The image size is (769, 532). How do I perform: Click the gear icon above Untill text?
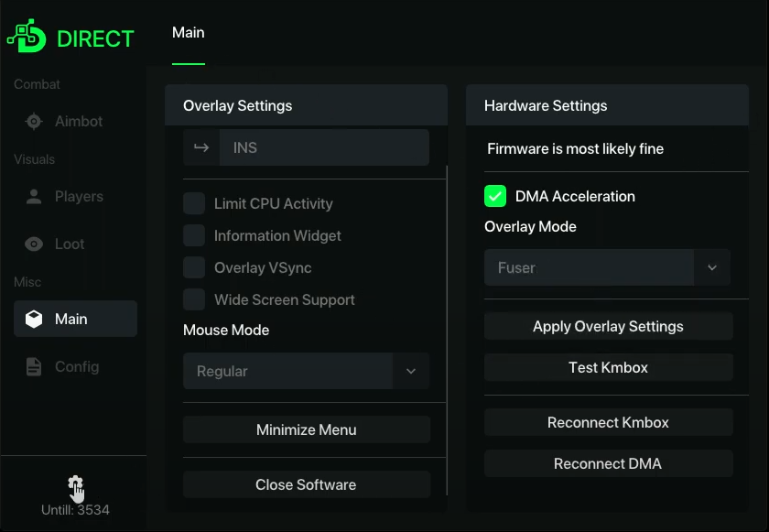pos(75,483)
